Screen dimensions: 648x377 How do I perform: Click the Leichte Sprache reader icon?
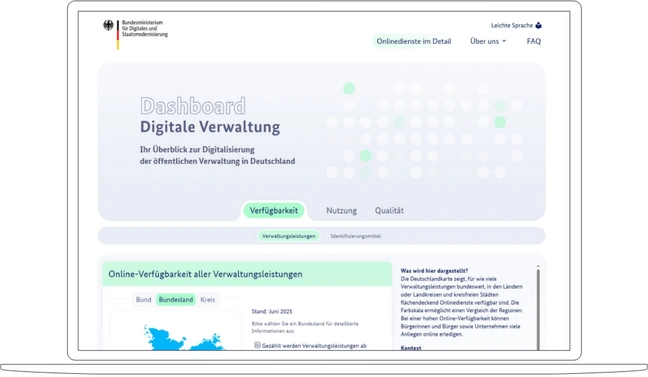pos(538,26)
